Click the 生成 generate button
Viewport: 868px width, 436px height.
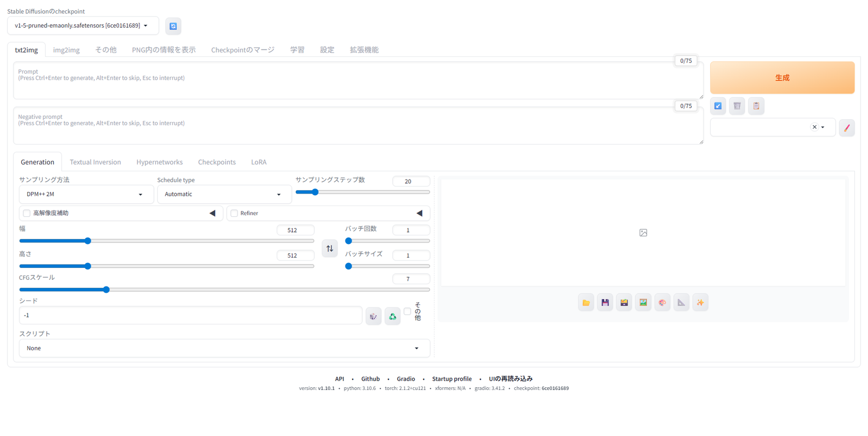[782, 78]
